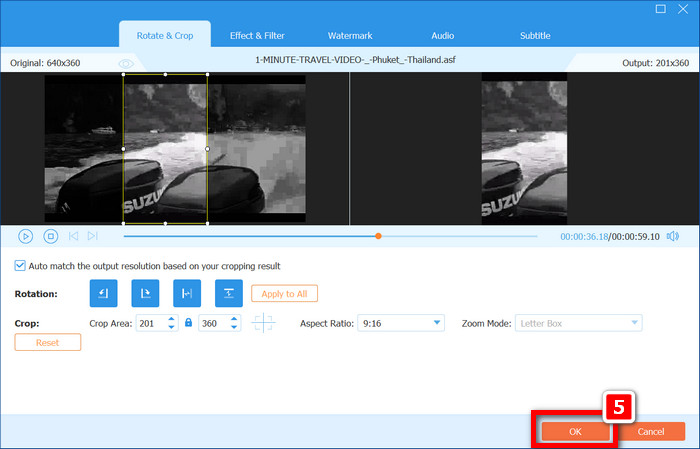Viewport: 700px width, 449px height.
Task: Click the crop height input field
Action: (x=214, y=323)
